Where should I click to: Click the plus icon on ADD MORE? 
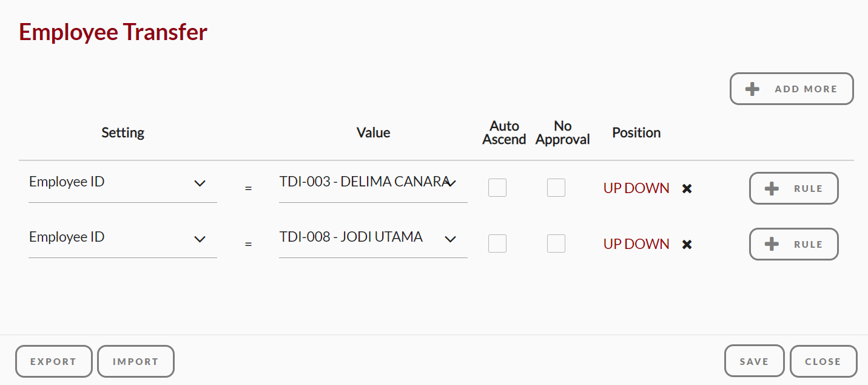[752, 89]
